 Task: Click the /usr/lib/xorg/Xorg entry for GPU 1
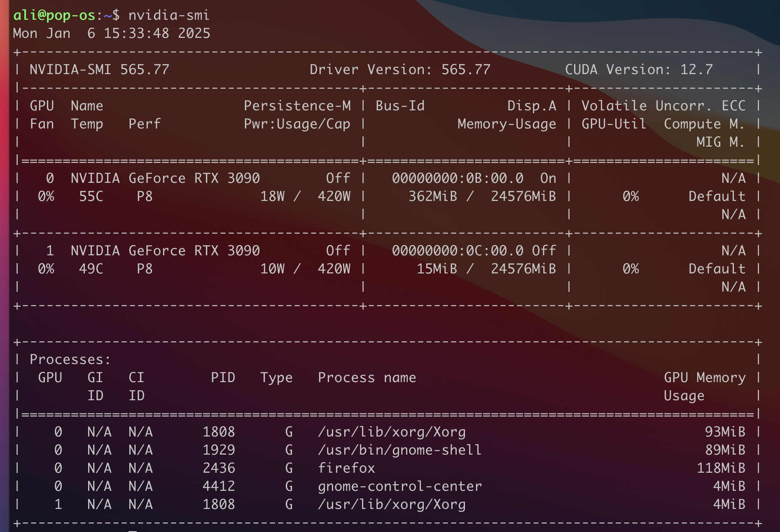pyautogui.click(x=392, y=504)
